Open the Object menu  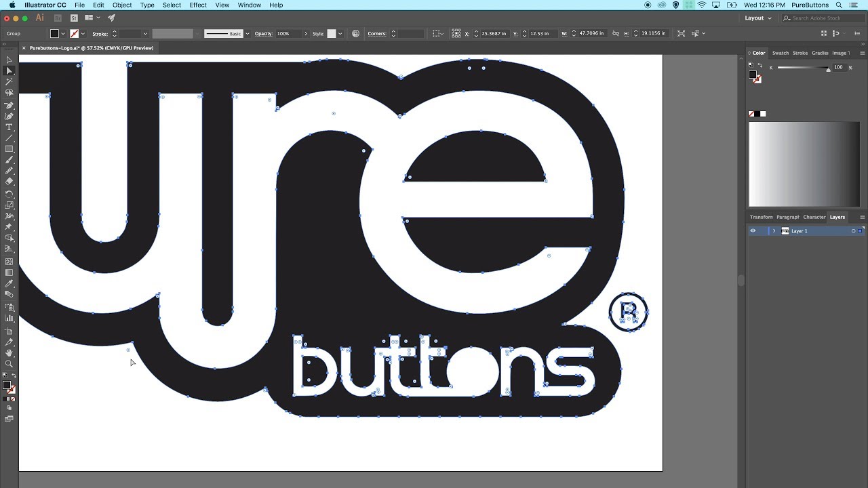pos(121,5)
